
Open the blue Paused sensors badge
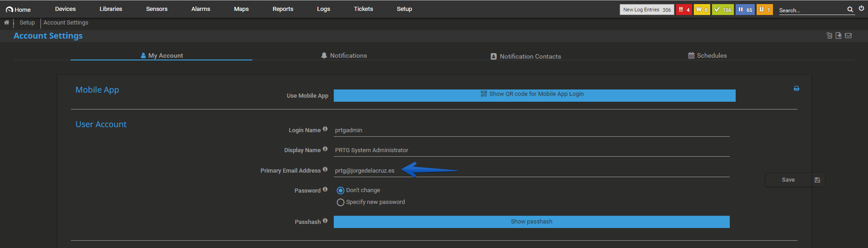(x=745, y=10)
